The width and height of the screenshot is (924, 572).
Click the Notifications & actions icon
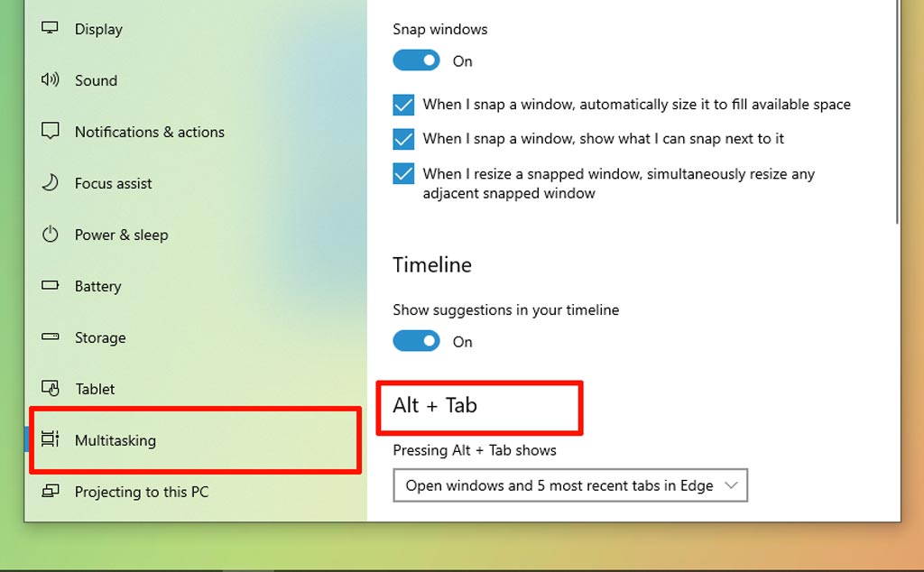tap(50, 132)
